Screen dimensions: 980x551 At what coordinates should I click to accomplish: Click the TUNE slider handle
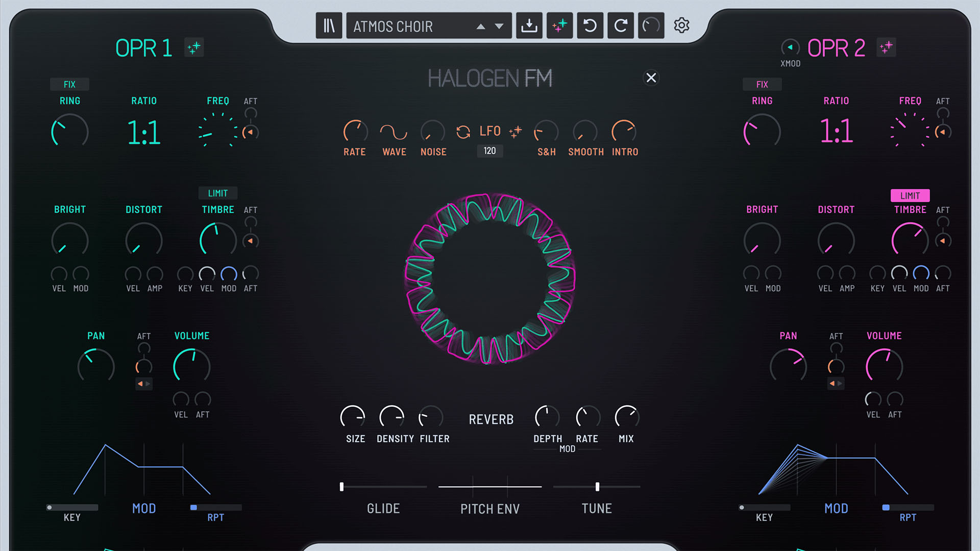pyautogui.click(x=597, y=487)
